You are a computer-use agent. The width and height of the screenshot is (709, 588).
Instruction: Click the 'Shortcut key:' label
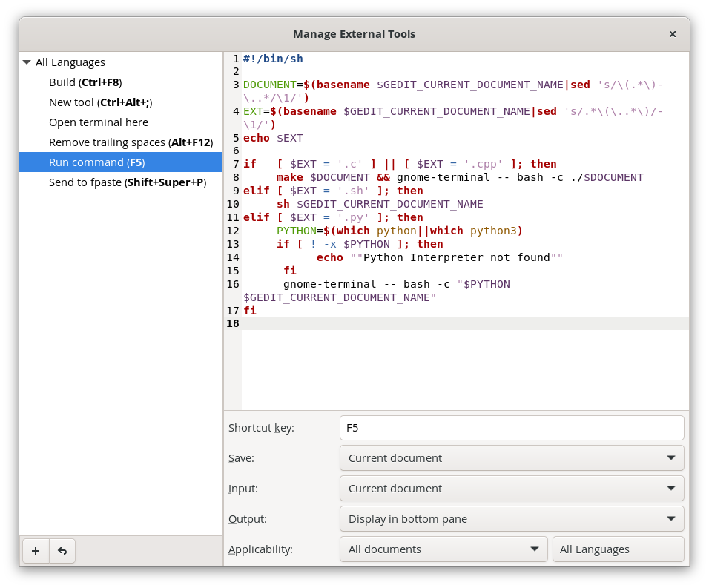coord(261,428)
